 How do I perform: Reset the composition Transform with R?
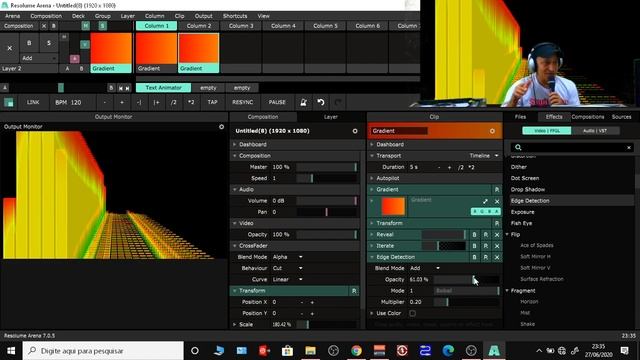point(354,291)
